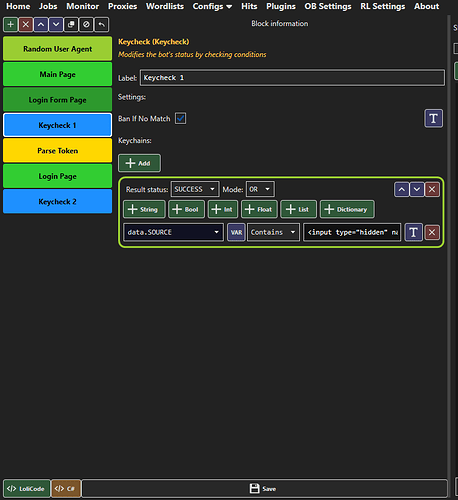The width and height of the screenshot is (458, 500).
Task: Open the Hits page
Action: click(249, 6)
